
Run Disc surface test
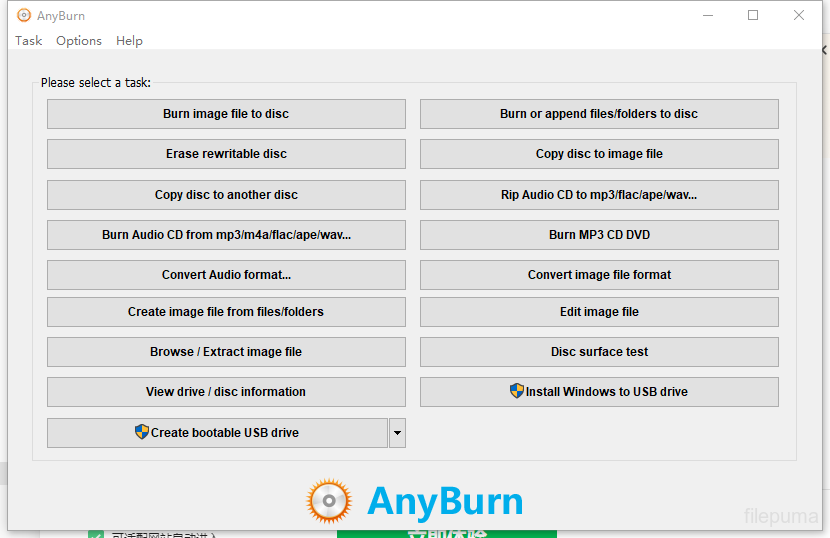[x=599, y=352]
